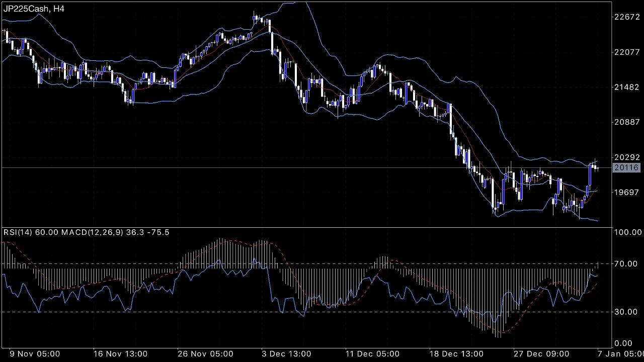Click the RSI 70.00 level label

click(x=626, y=263)
